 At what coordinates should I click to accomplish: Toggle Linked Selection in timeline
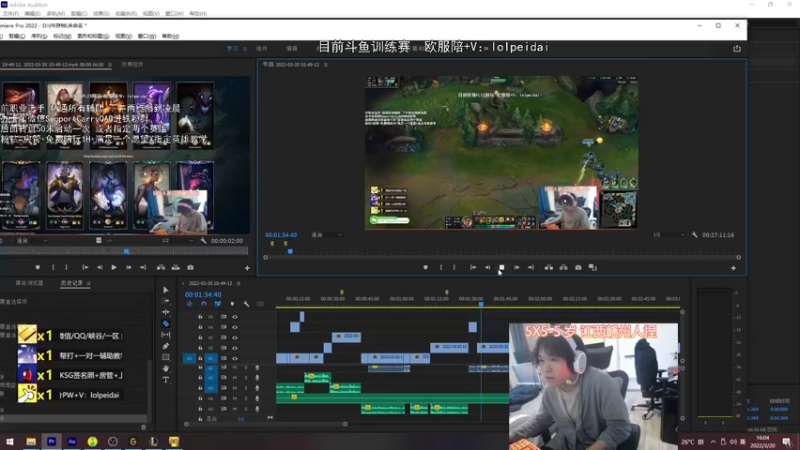coord(218,304)
